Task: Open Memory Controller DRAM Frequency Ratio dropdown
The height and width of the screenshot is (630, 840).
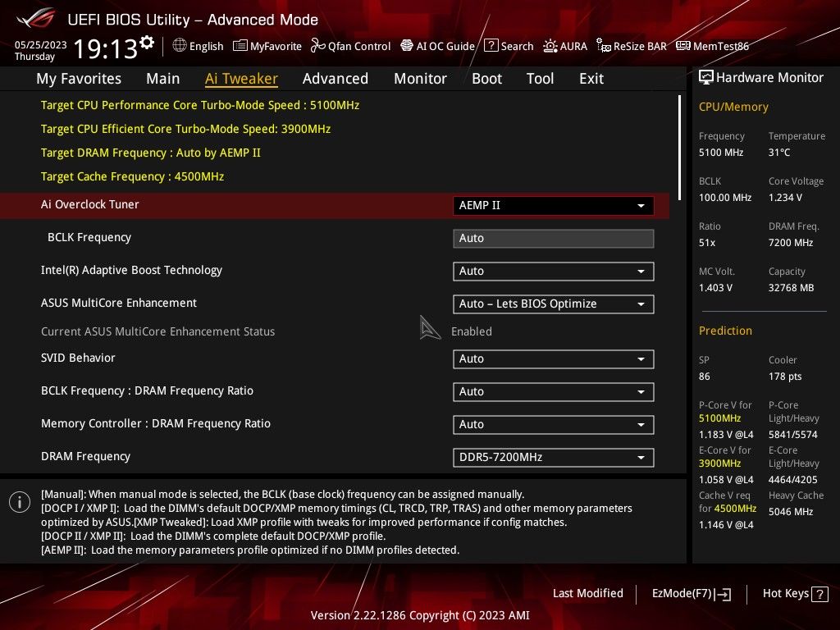Action: pos(554,424)
